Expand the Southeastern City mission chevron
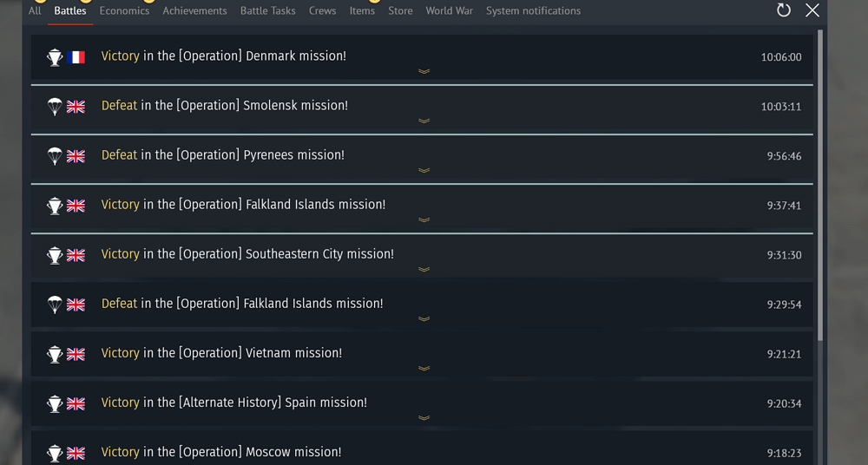The width and height of the screenshot is (868, 465). (x=424, y=270)
